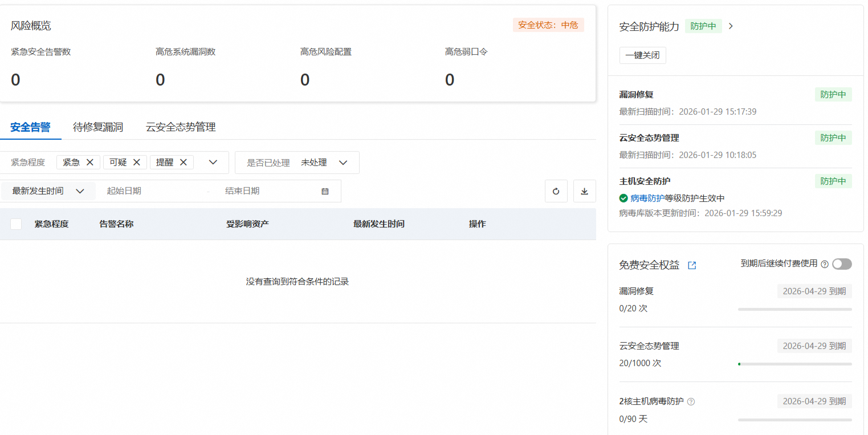Click 防护中 status for right-panel 云安全态势管理

[x=833, y=138]
